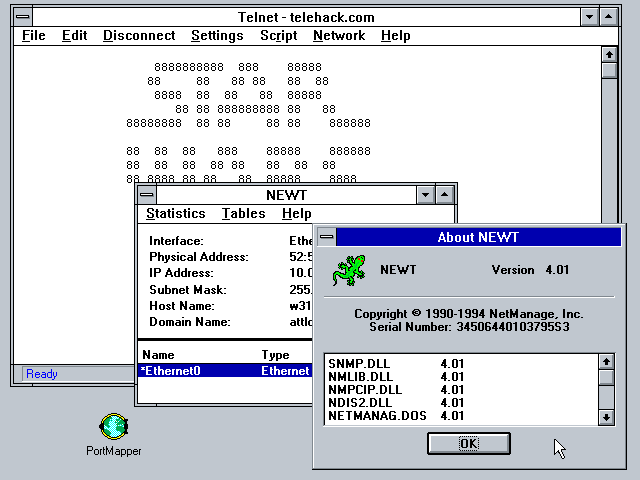Viewport: 640px width, 480px height.
Task: Click the DLL list scrollbar thumb
Action: coord(606,377)
